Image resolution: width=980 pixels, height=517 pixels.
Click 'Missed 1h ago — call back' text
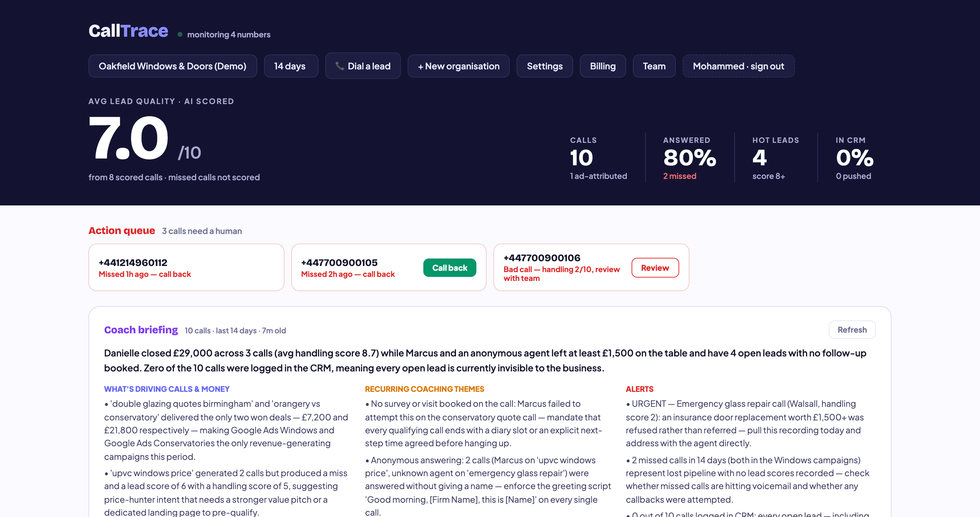(x=145, y=274)
